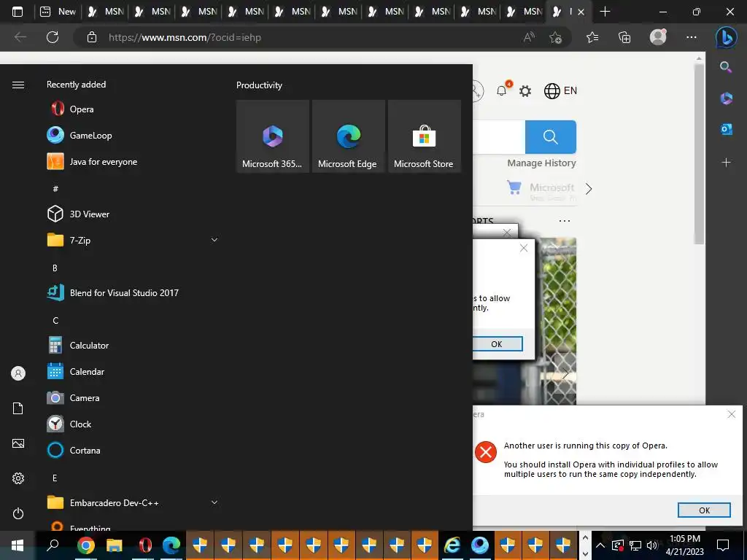Click the MSN page vertical scrollbar
The image size is (747, 560).
[699, 152]
